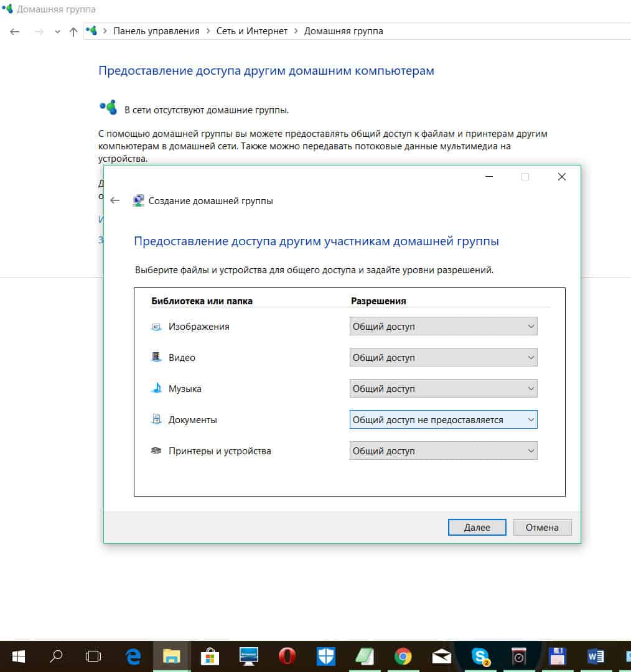Image resolution: width=631 pixels, height=672 pixels.
Task: Open Word from the taskbar
Action: click(596, 656)
